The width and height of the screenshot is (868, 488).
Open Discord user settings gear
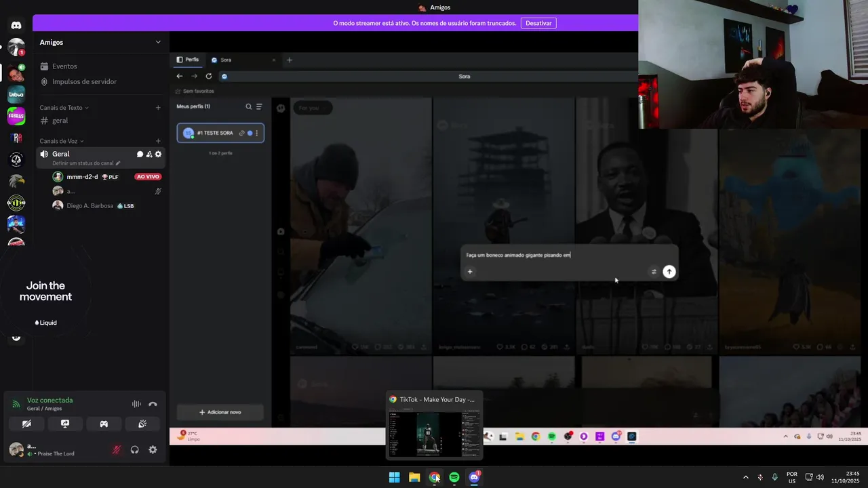[x=153, y=449]
